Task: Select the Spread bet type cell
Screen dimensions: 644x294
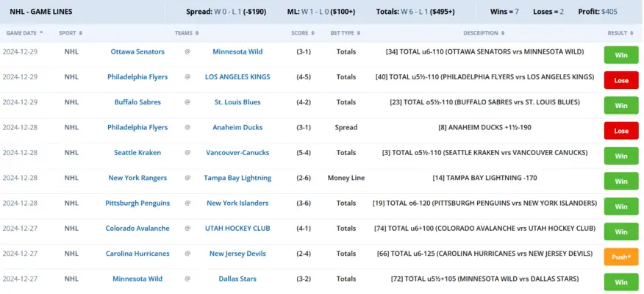Action: 346,127
